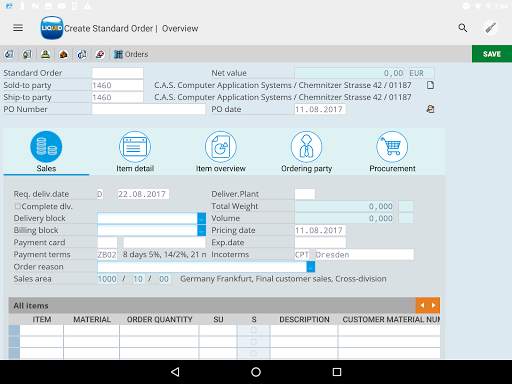
Task: Open the Ordering party tab
Action: 306,152
